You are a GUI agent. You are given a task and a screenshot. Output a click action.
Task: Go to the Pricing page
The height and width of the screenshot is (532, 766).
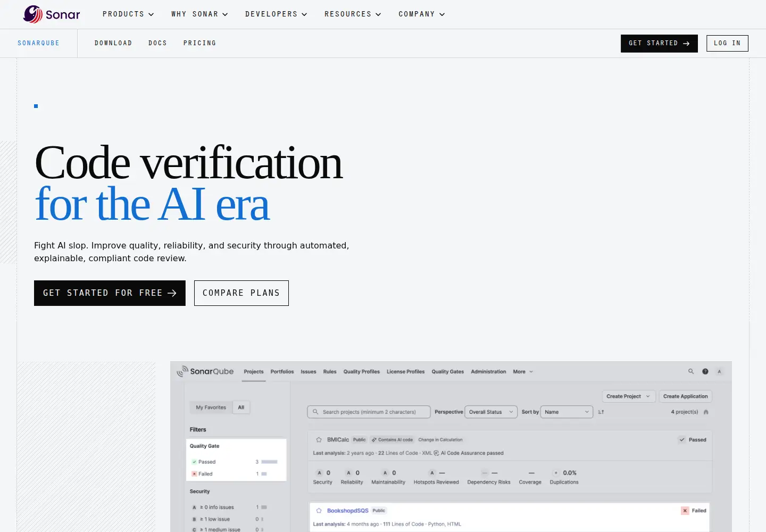click(199, 43)
